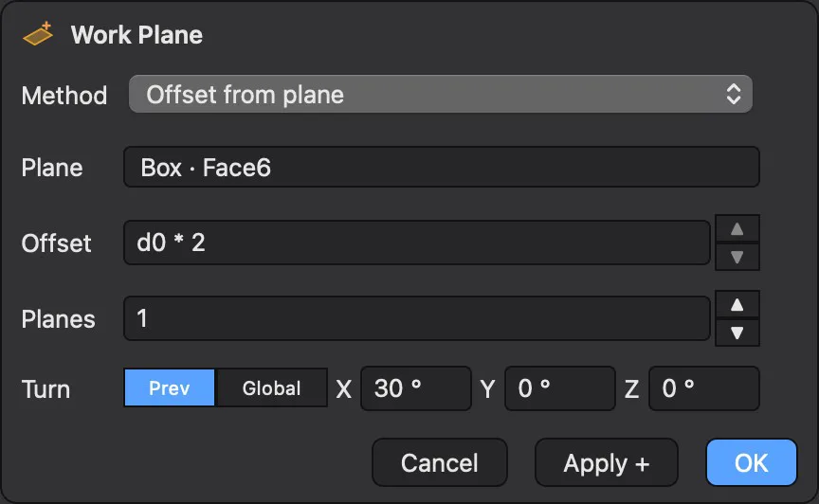This screenshot has width=819, height=504.
Task: Click the Work Plane icon in title
Action: click(x=38, y=34)
